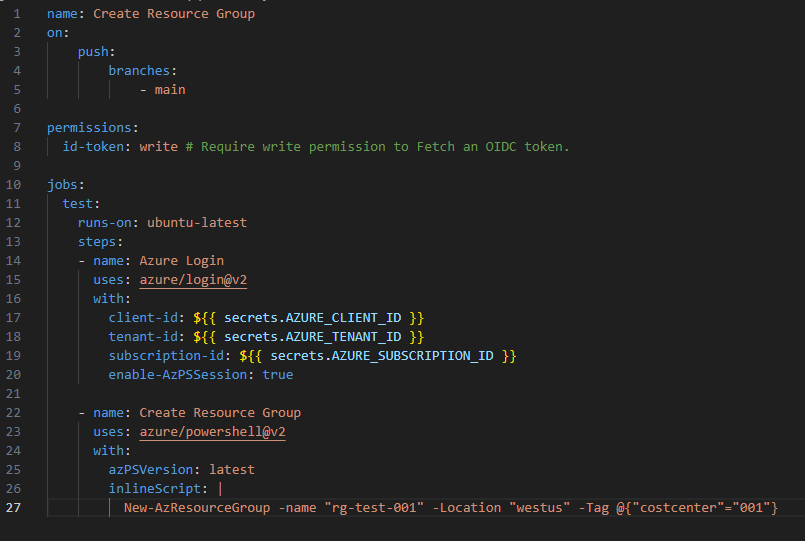Place cursor on 'ubuntu-latest' value
805x541 pixels.
pos(197,223)
